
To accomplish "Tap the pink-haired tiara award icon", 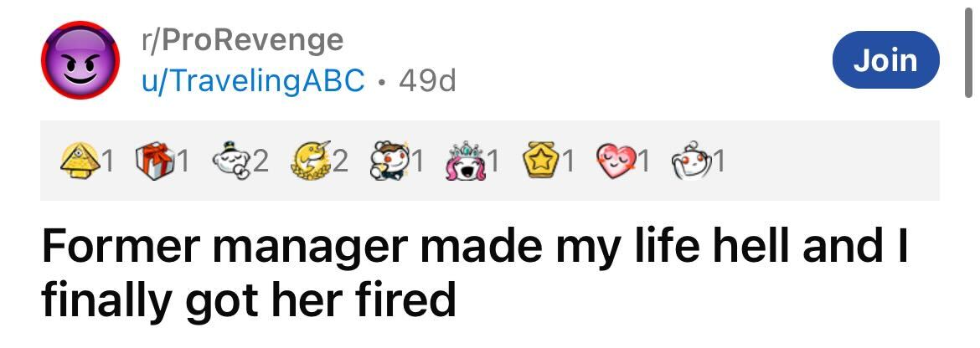I will 466,161.
